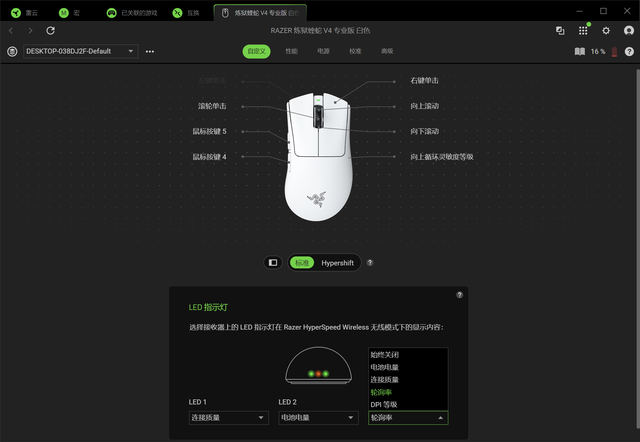Select the 右键单击 button assignment

coord(424,81)
